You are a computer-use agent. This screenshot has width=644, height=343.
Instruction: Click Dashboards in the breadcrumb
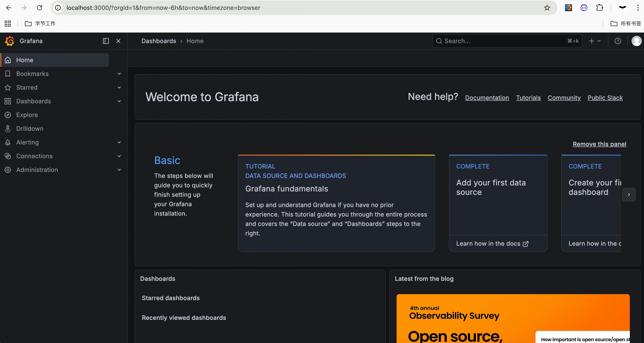(x=158, y=41)
